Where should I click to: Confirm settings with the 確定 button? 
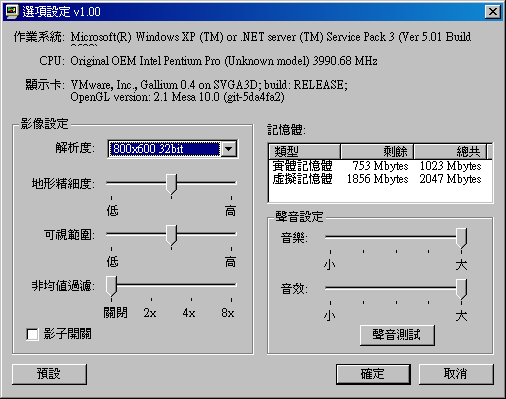point(373,374)
